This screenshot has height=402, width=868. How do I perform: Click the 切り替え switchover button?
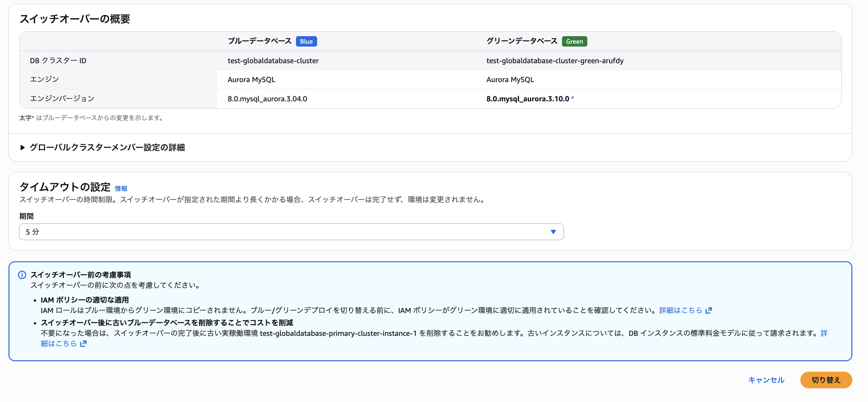pyautogui.click(x=826, y=380)
